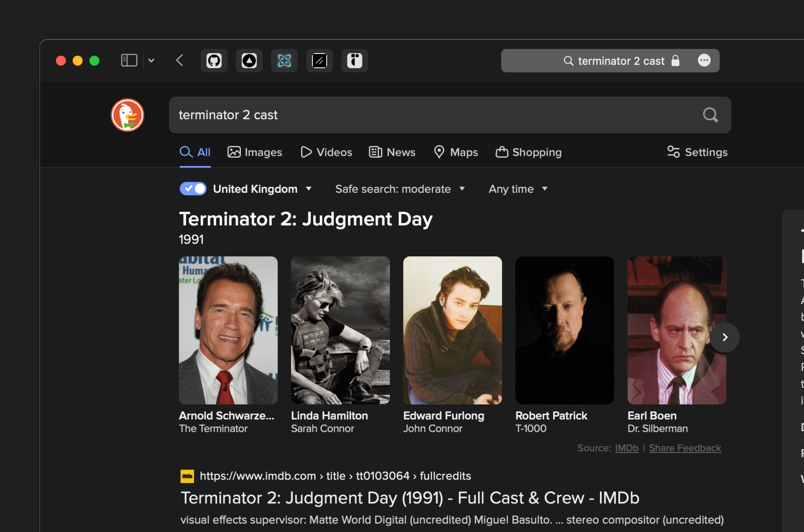Switch to the Maps tab
This screenshot has height=532, width=804.
(x=456, y=152)
